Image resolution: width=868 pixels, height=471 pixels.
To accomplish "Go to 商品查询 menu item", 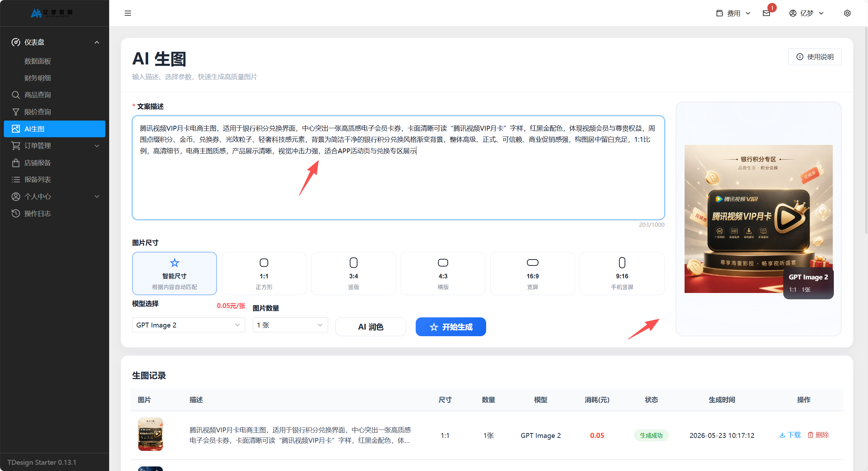I will [x=54, y=95].
